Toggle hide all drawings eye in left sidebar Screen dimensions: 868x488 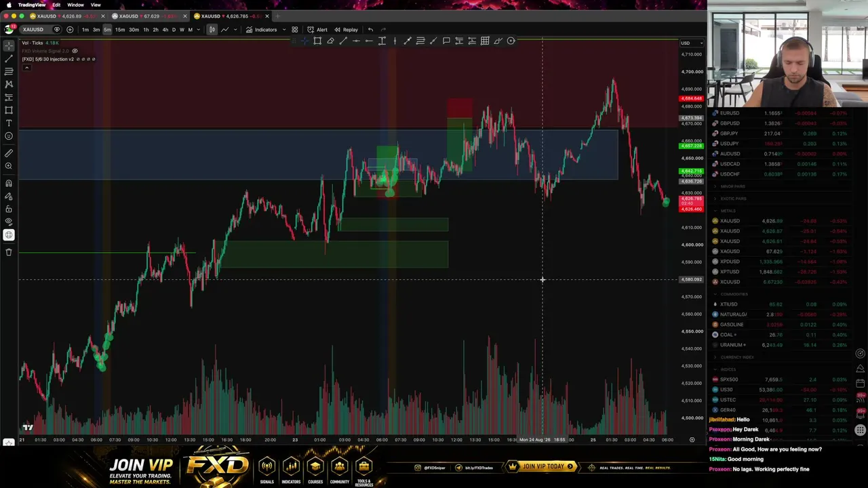click(9, 222)
